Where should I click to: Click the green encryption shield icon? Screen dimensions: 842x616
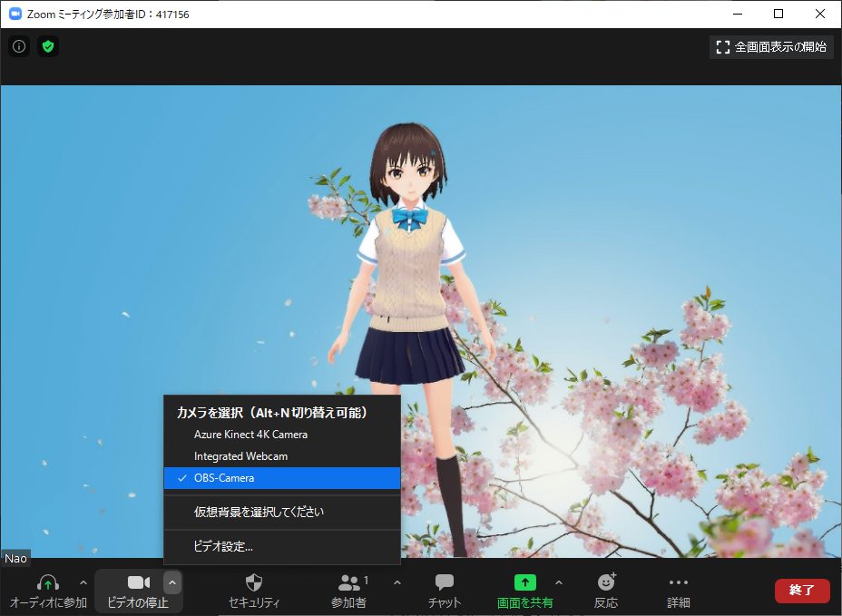pos(48,47)
